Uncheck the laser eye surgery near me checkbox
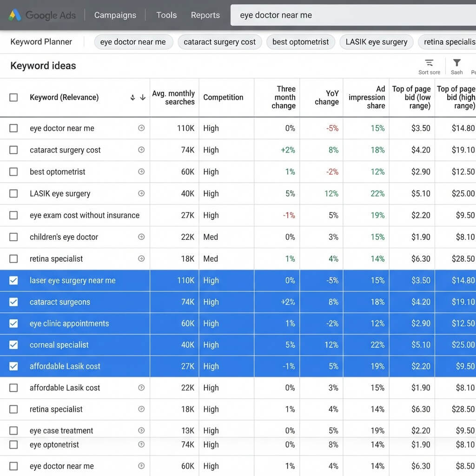The image size is (476, 476). click(x=13, y=280)
